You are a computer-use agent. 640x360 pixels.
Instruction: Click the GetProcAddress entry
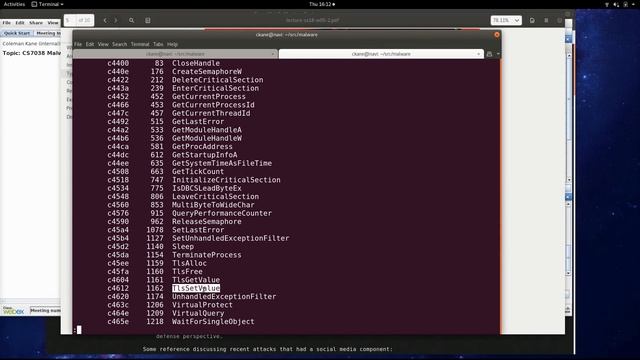202,147
